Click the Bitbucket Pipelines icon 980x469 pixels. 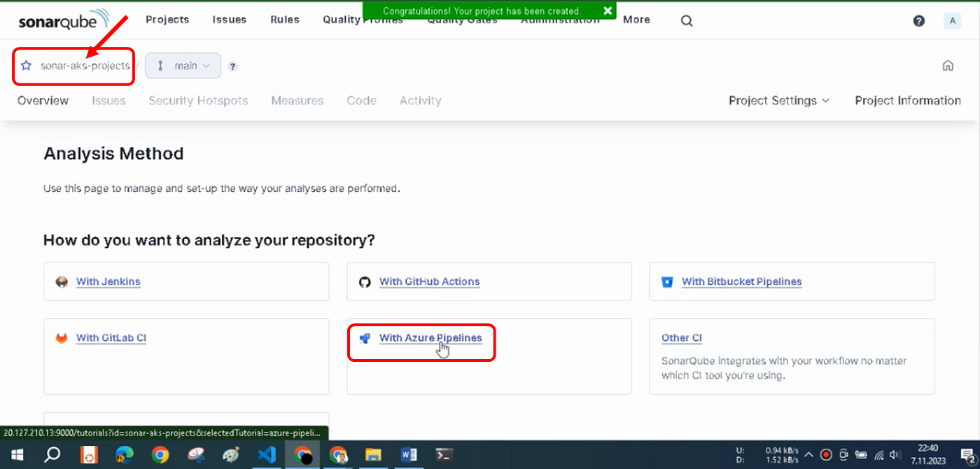pyautogui.click(x=667, y=282)
